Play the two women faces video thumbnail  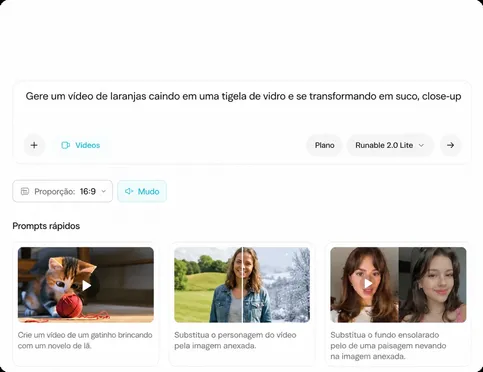pos(398,285)
